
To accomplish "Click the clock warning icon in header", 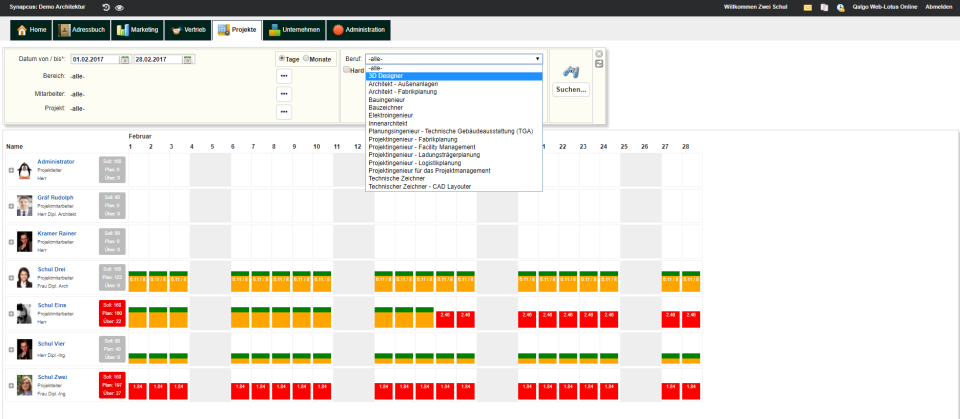I will coord(841,7).
